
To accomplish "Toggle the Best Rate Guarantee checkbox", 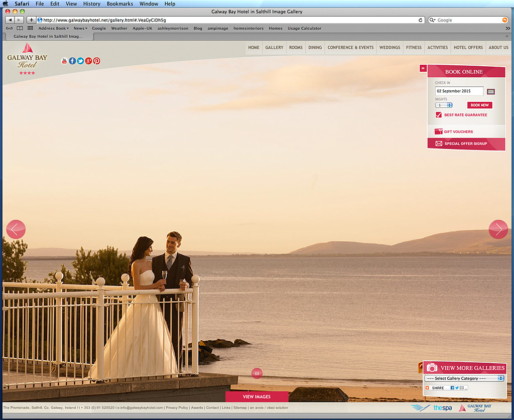I will coord(439,115).
